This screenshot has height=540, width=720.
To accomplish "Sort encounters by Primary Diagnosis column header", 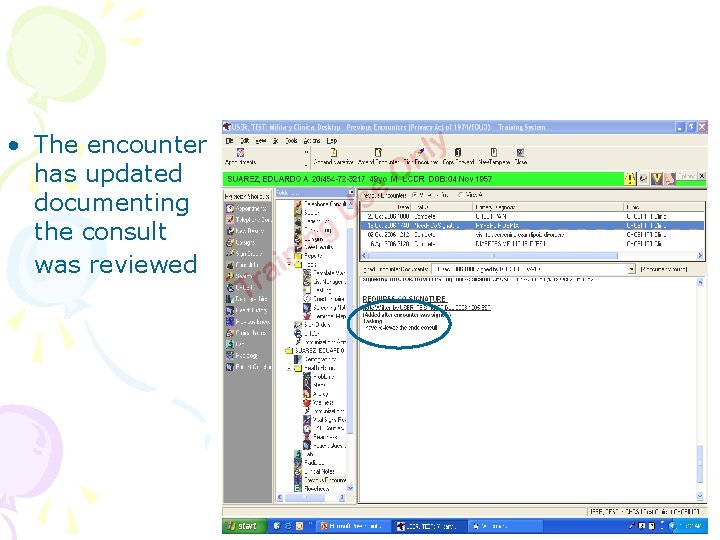I will [548, 207].
